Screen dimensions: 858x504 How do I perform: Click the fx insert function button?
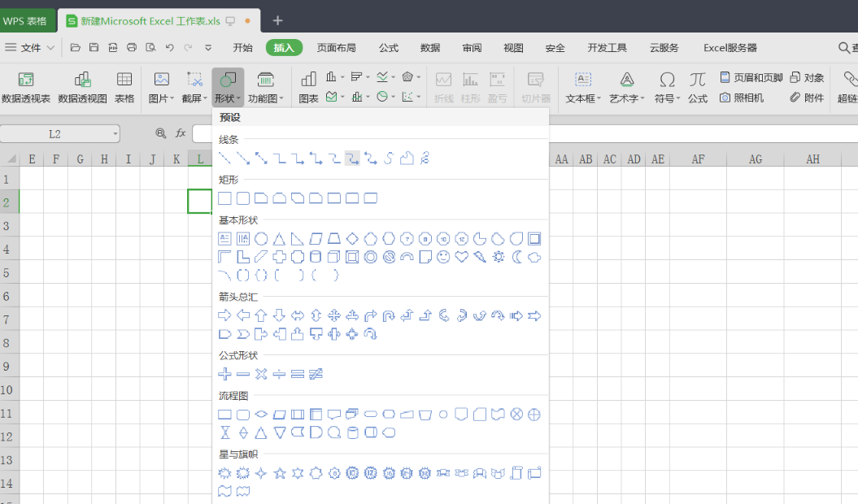pyautogui.click(x=181, y=133)
